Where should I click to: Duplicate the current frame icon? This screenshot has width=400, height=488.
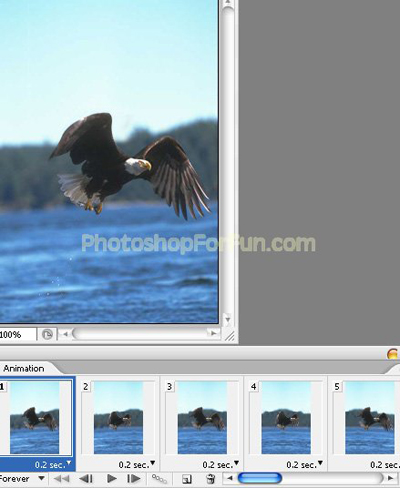click(x=187, y=479)
